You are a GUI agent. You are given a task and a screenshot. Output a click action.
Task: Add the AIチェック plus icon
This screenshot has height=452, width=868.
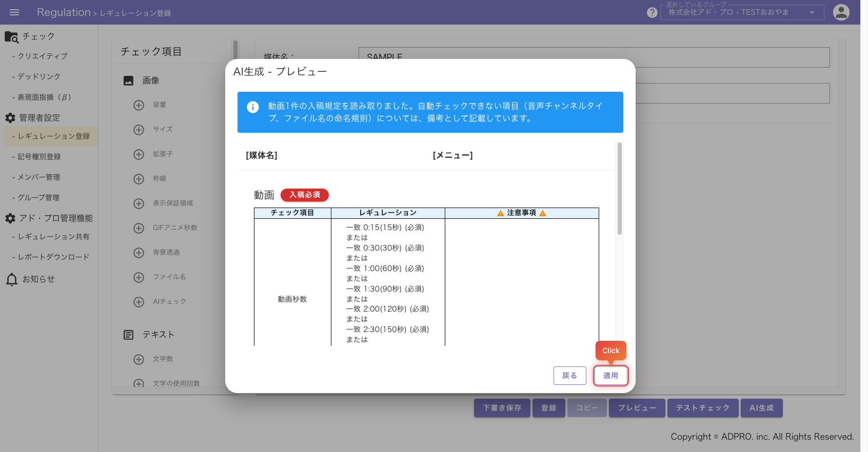[139, 302]
